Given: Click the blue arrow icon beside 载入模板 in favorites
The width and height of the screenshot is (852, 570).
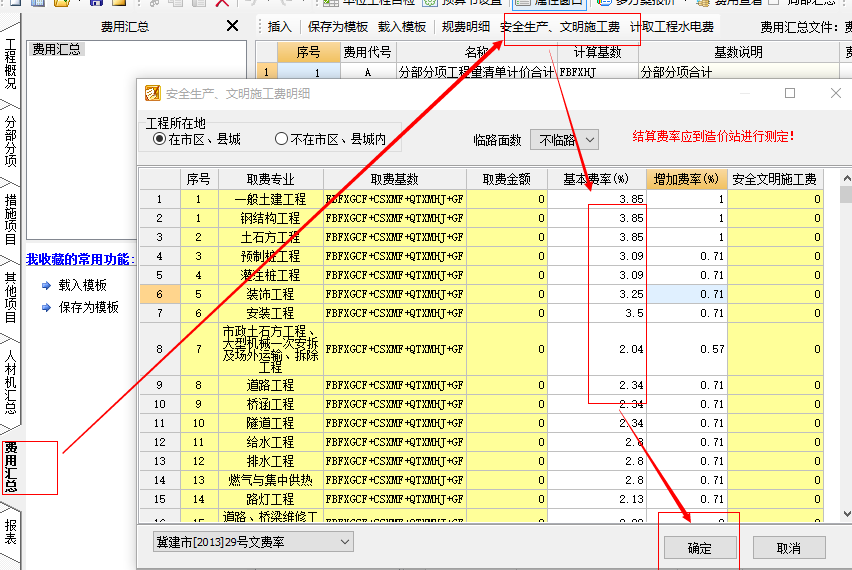Looking at the screenshot, I should pos(46,285).
